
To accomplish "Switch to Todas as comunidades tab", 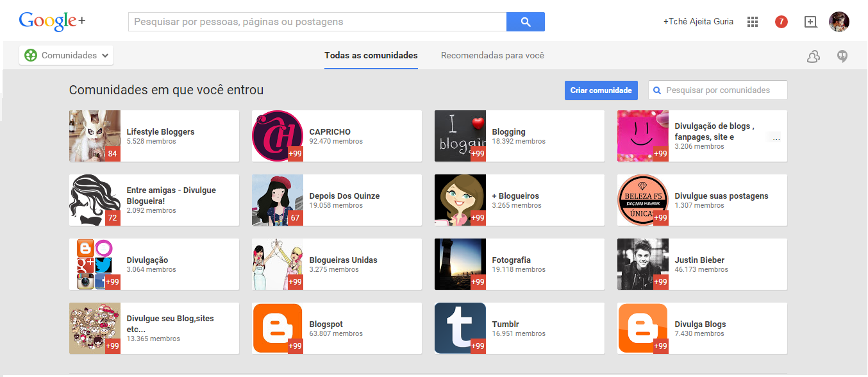I will [x=371, y=55].
